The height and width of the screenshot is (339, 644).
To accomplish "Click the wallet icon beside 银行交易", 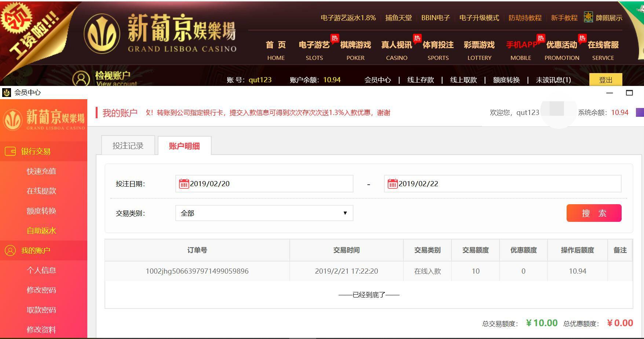I will pyautogui.click(x=10, y=151).
